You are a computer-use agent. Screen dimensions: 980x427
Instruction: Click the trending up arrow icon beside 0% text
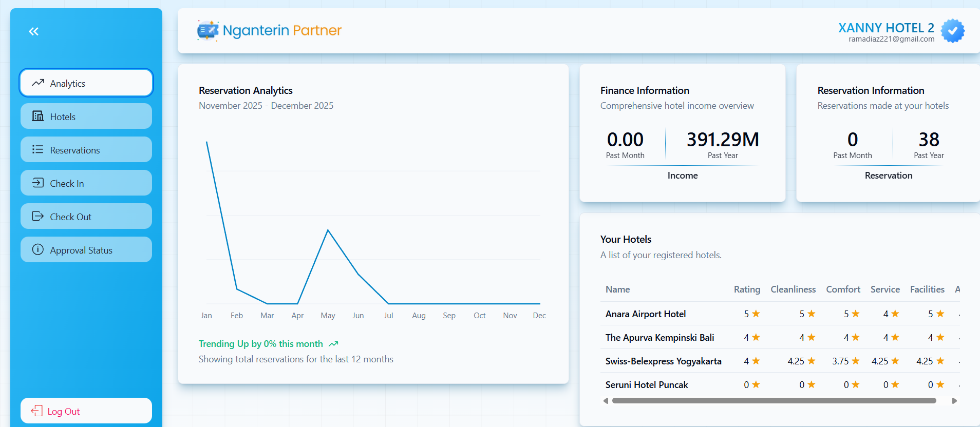click(333, 344)
